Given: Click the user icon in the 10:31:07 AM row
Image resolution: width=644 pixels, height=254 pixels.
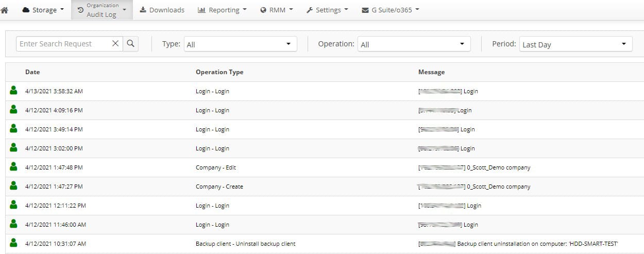Looking at the screenshot, I should [13, 243].
